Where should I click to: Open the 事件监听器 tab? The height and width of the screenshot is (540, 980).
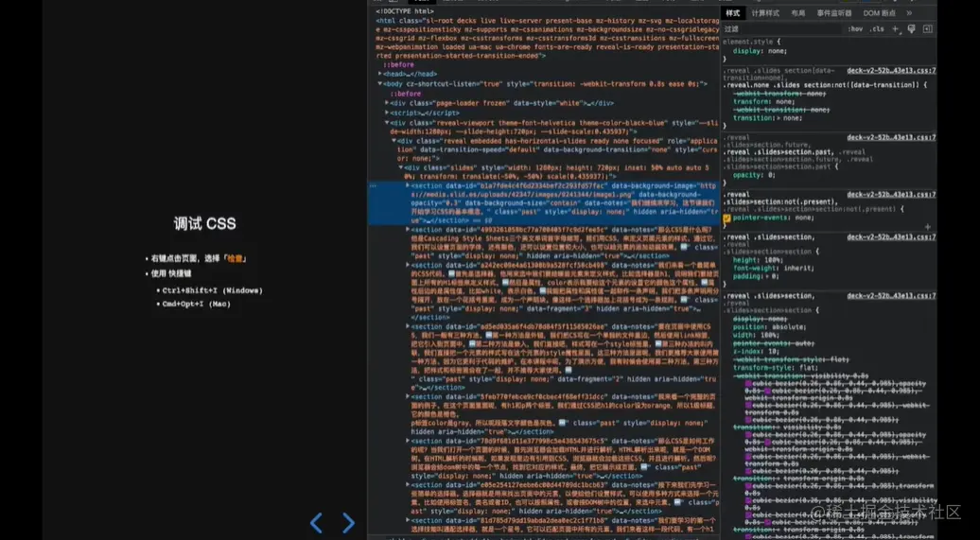click(x=833, y=13)
